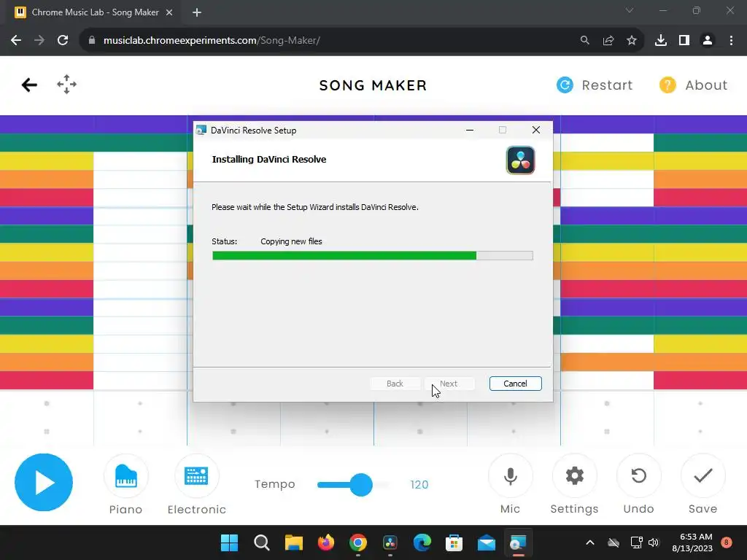
Task: Open Song Maker Settings gear
Action: tap(575, 475)
